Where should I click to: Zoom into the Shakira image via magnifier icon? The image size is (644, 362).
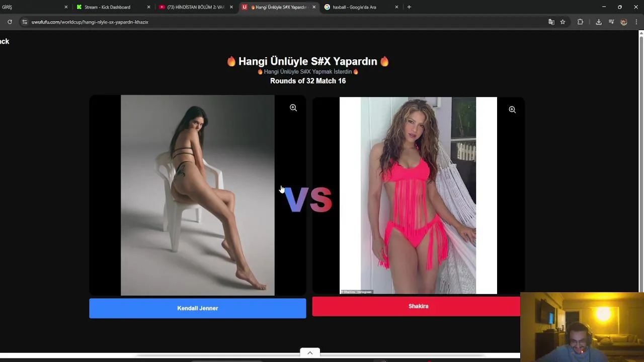click(512, 110)
